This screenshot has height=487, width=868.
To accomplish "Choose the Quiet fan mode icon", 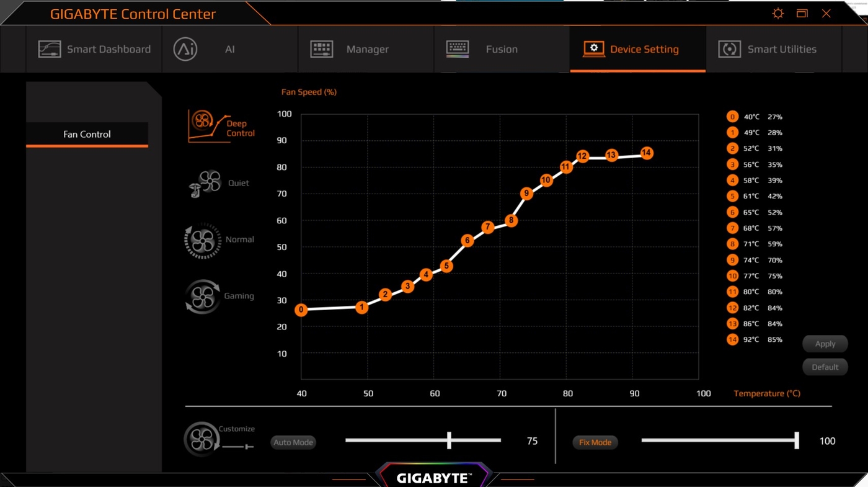I will pos(205,183).
